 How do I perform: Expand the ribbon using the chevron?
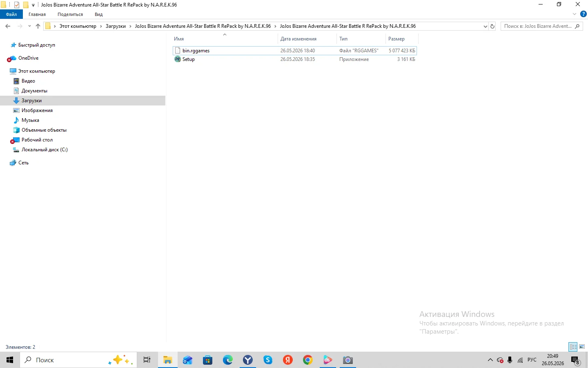[x=575, y=14]
